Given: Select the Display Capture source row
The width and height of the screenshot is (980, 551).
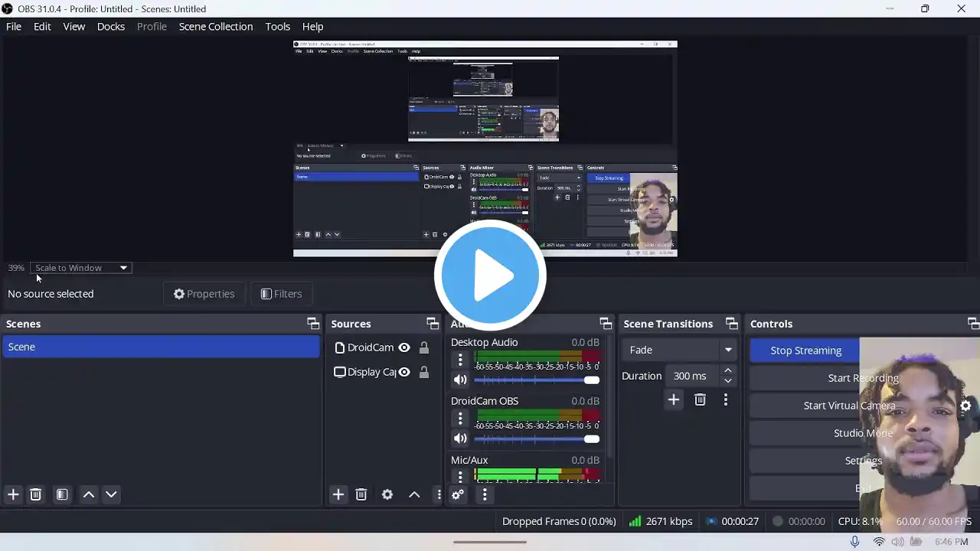Looking at the screenshot, I should (383, 372).
